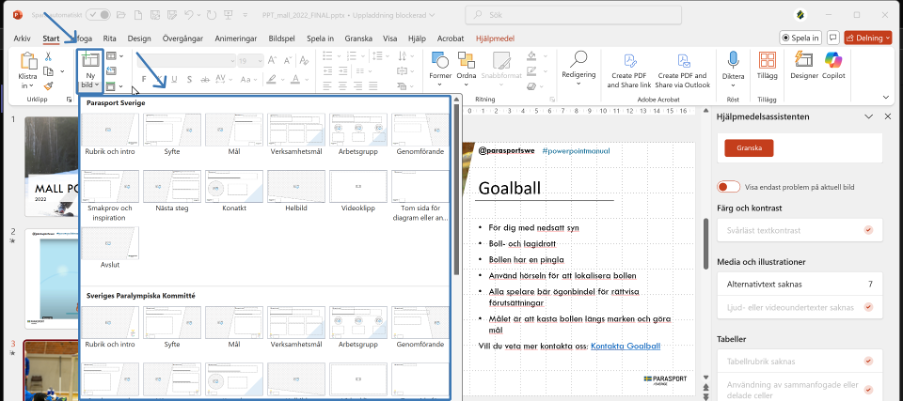Click the Copy icon in Urklipp group
Image resolution: width=904 pixels, height=402 pixels.
[x=48, y=72]
